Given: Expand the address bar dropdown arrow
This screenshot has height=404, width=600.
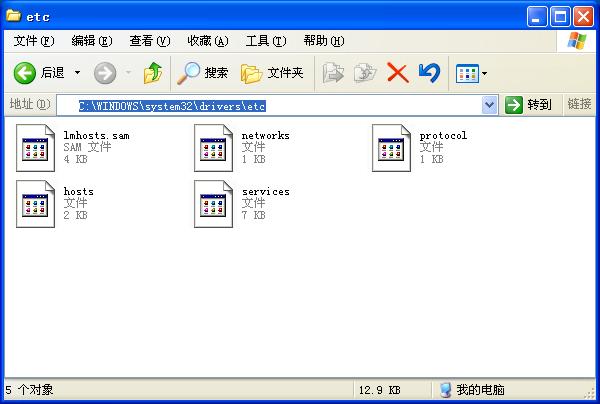Looking at the screenshot, I should pyautogui.click(x=489, y=105).
